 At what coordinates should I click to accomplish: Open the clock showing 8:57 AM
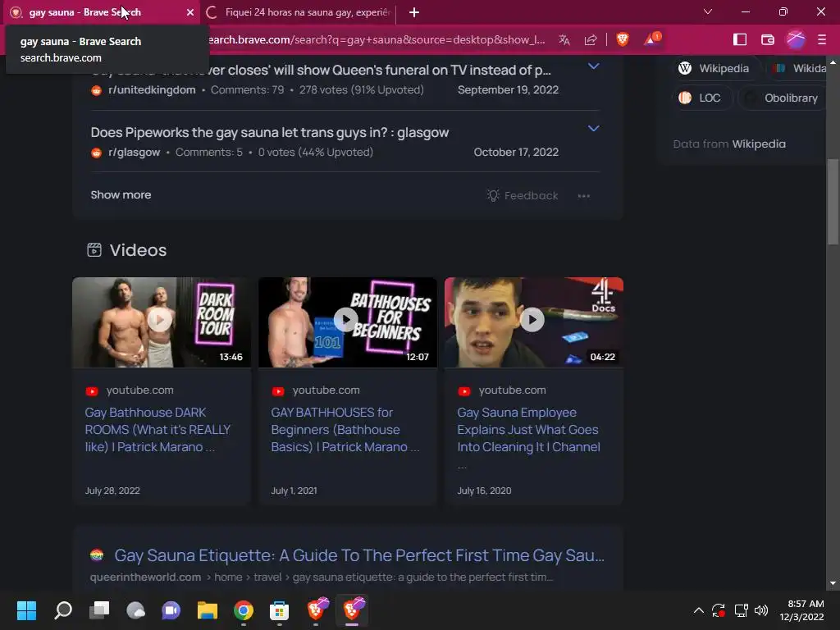[x=802, y=610]
